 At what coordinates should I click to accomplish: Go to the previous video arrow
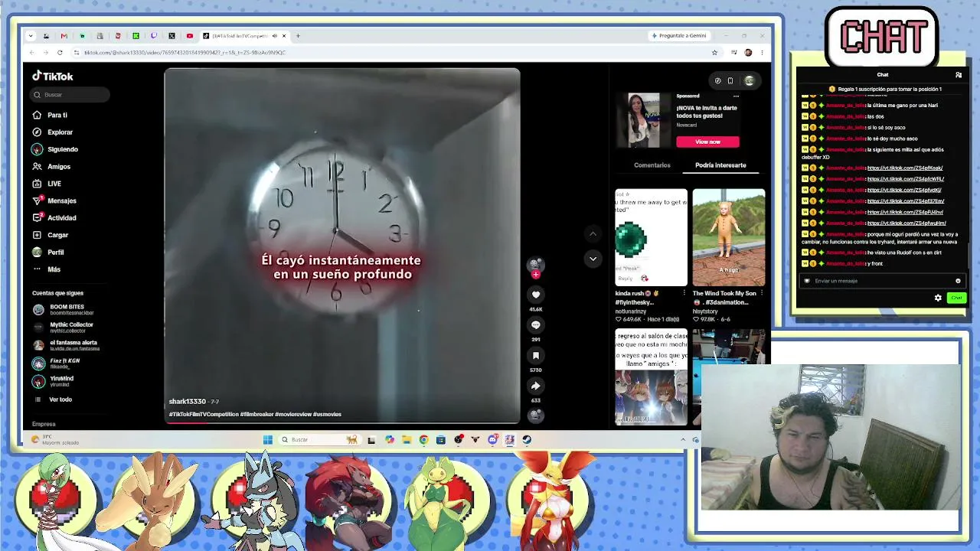pyautogui.click(x=593, y=234)
